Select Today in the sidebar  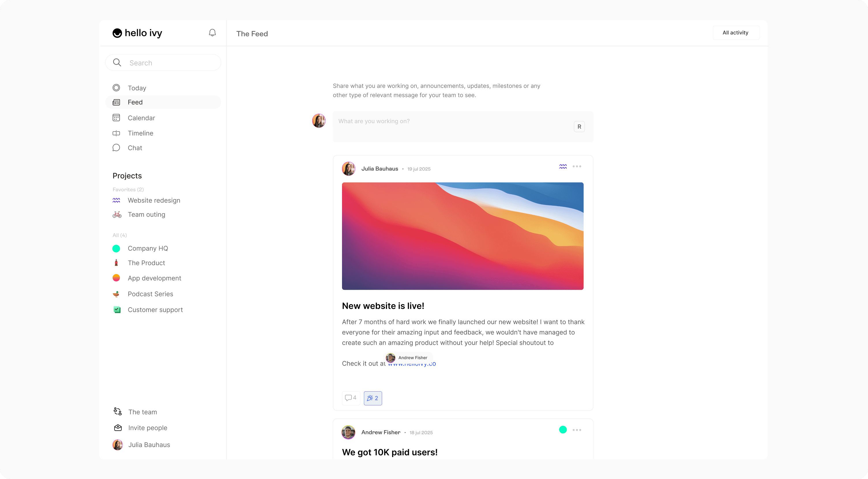(x=137, y=88)
